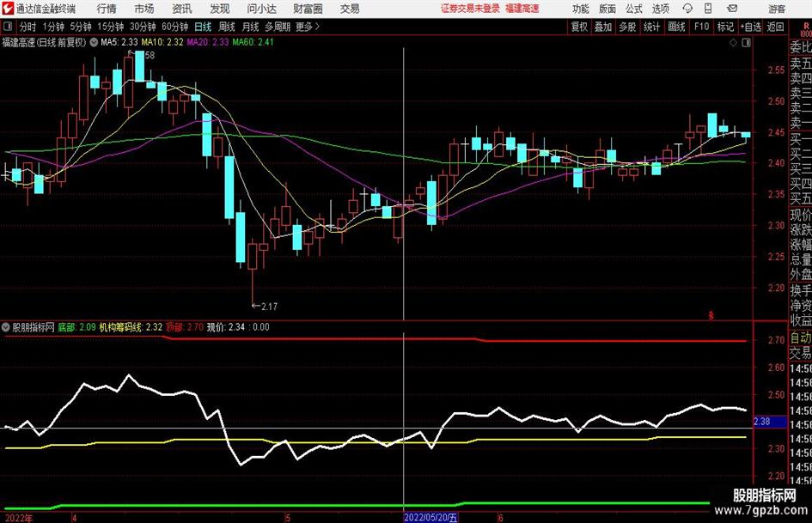This screenshot has height=523, width=812.
Task: Click the red 福建高速 title link
Action: click(522, 9)
